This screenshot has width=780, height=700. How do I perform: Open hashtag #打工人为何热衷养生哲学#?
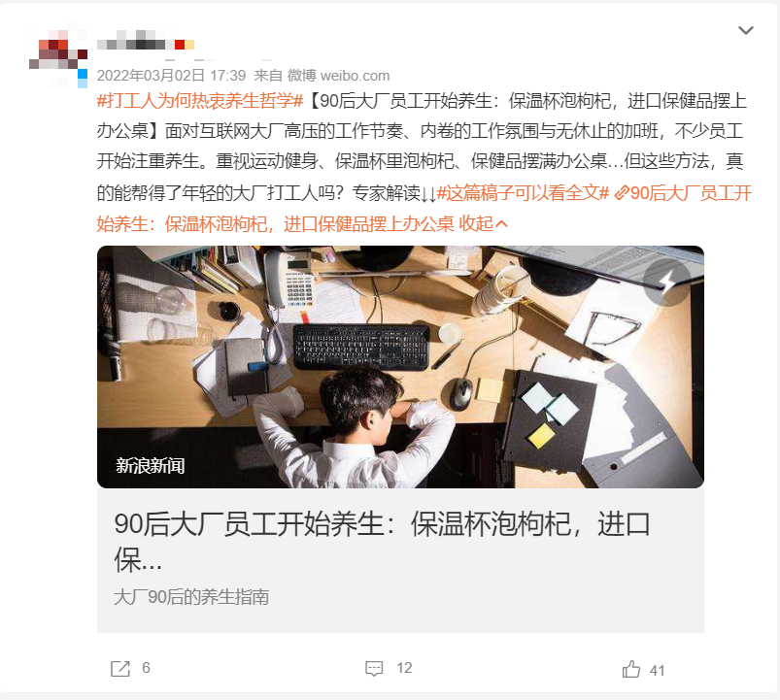coord(200,101)
